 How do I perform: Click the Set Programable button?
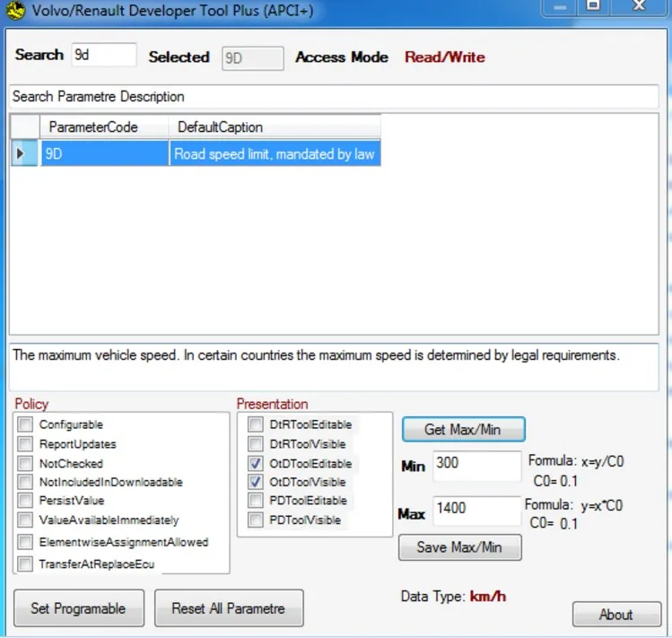pyautogui.click(x=79, y=608)
